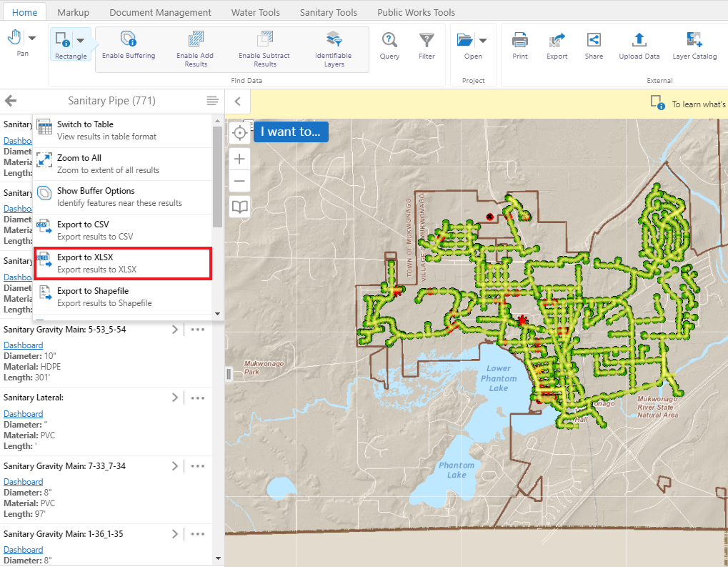Open details arrow for Main 5-53_5-54

(175, 330)
